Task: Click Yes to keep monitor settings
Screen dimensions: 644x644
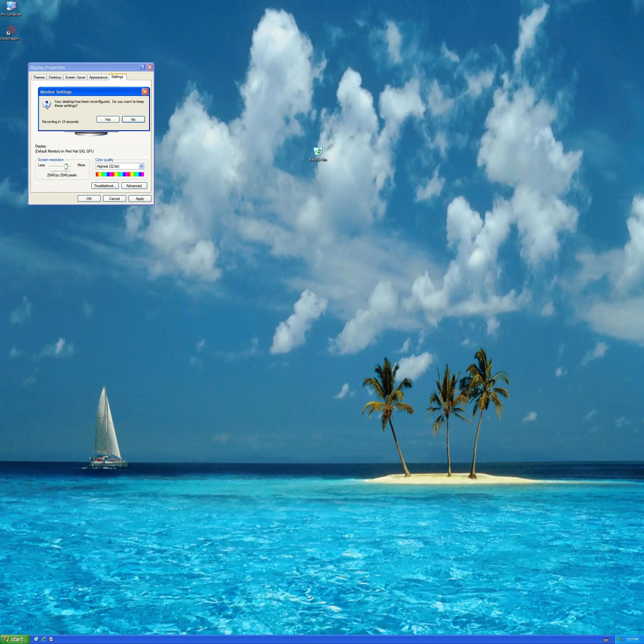Action: [x=108, y=119]
